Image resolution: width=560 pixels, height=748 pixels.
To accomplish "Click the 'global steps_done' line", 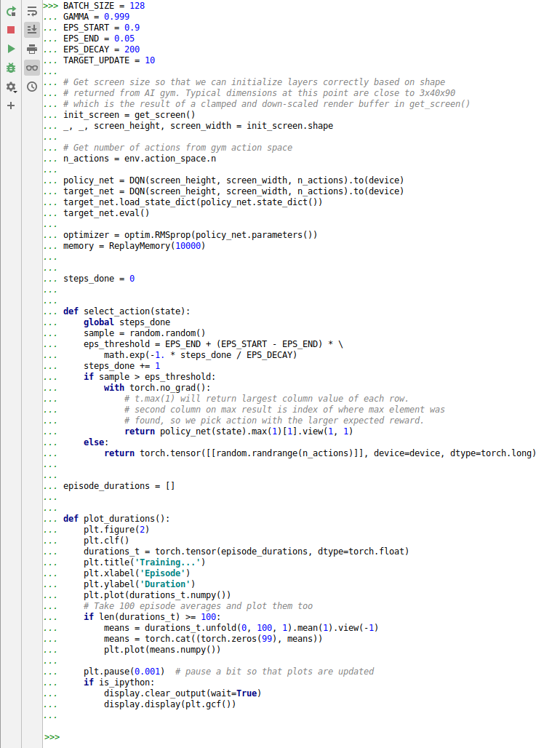I will tap(127, 322).
